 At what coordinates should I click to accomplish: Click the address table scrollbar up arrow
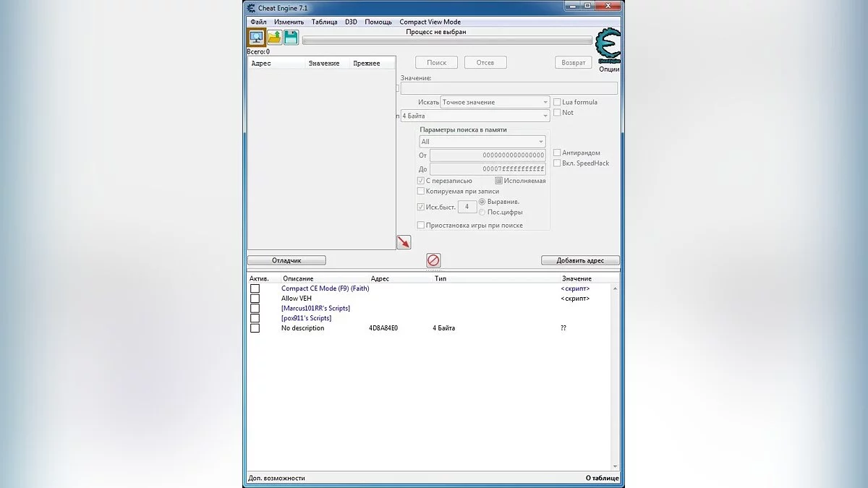tap(616, 288)
